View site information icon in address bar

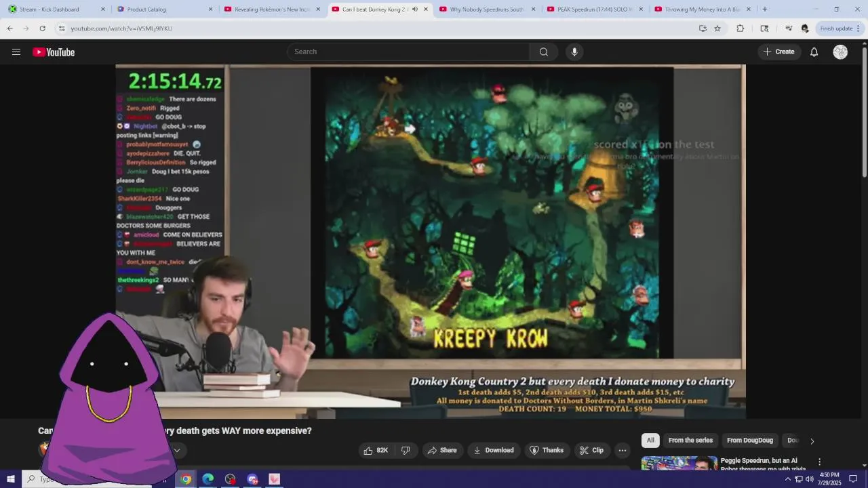click(x=62, y=28)
